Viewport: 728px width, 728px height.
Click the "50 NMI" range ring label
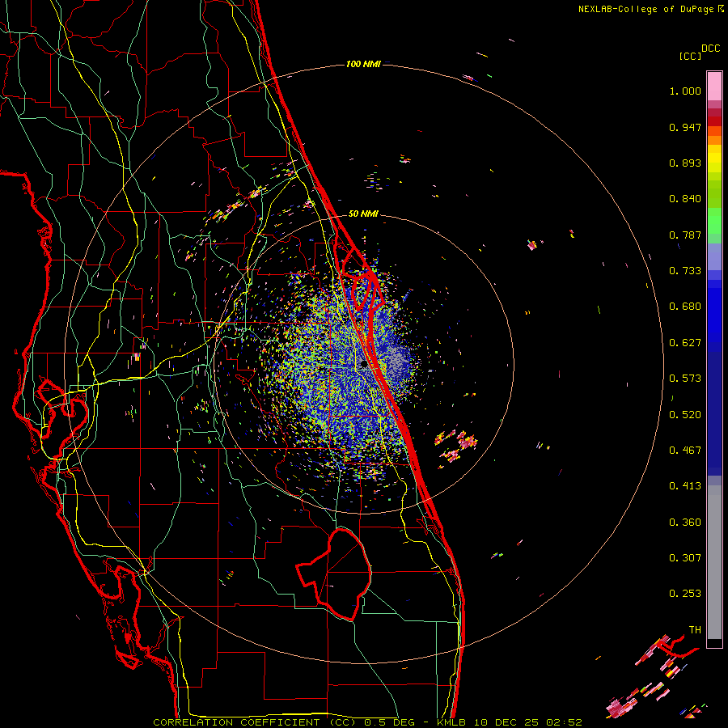point(363,214)
